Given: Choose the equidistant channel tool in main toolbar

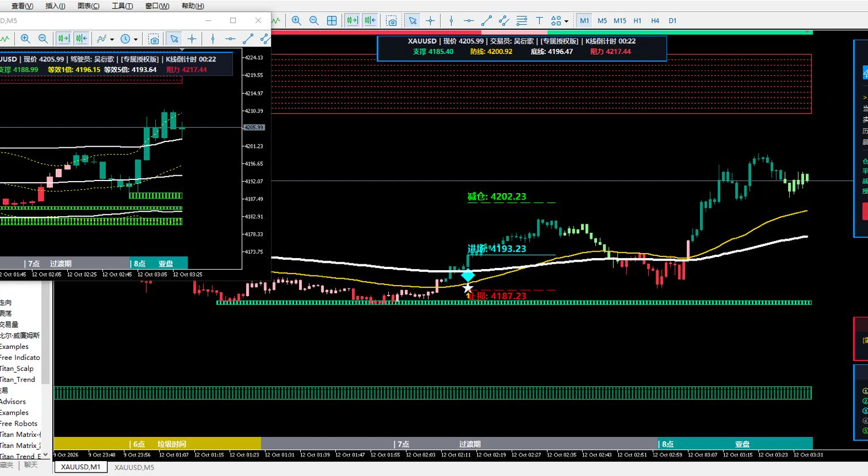Looking at the screenshot, I should click(x=504, y=21).
